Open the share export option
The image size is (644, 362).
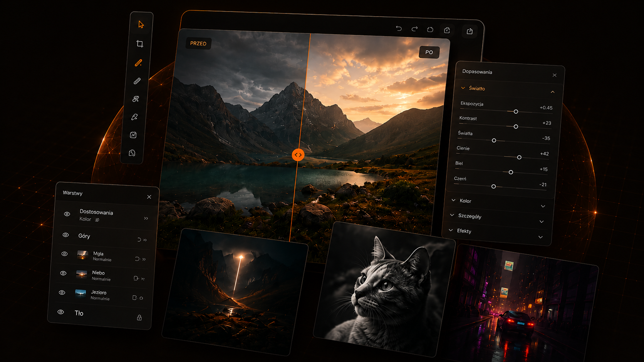[x=470, y=31]
